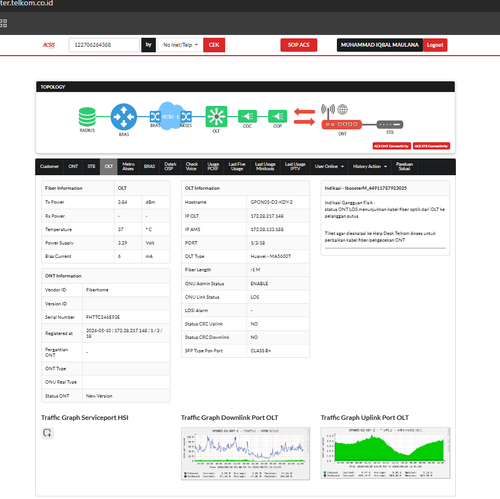Click the black 'by' label box

click(149, 45)
